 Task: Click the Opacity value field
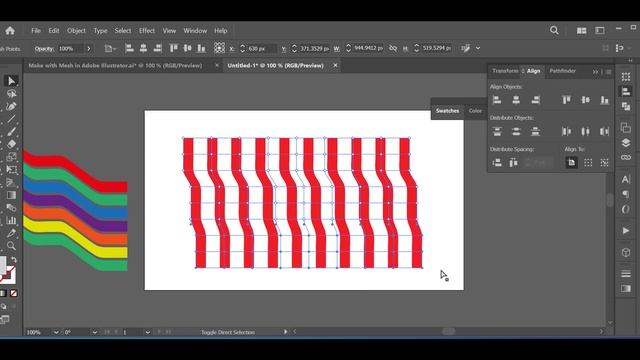70,49
